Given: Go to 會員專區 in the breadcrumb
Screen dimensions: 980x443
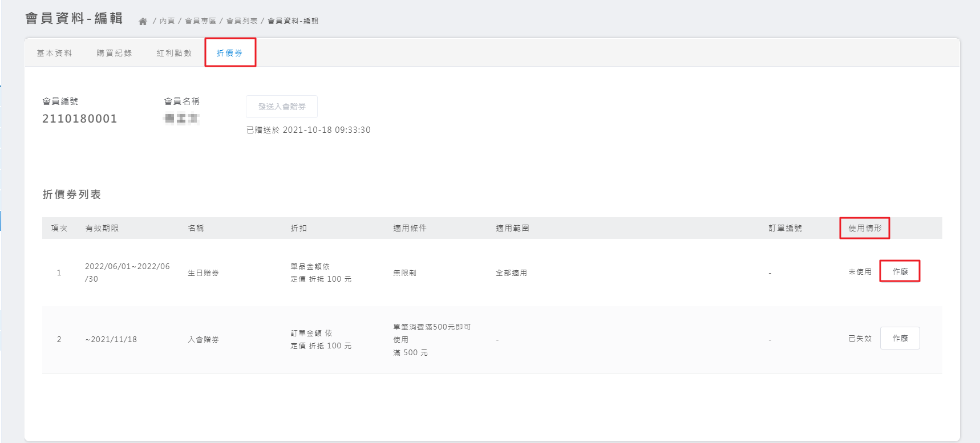Looking at the screenshot, I should point(200,21).
